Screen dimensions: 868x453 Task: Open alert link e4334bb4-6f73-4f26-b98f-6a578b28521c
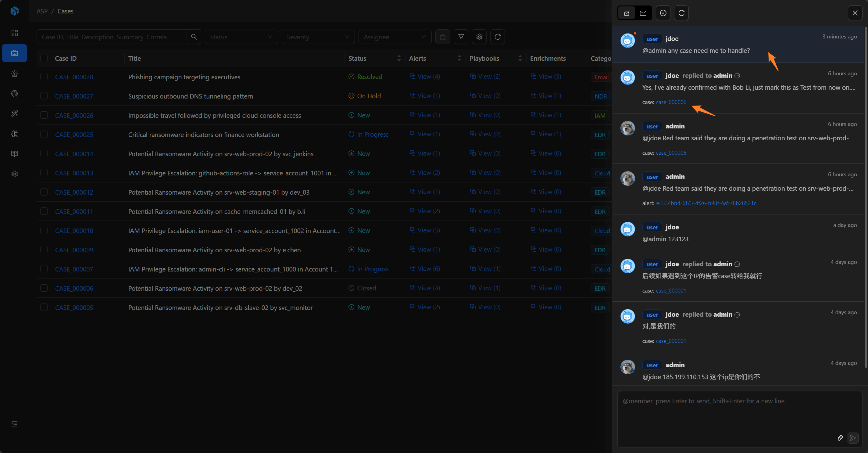click(x=706, y=203)
